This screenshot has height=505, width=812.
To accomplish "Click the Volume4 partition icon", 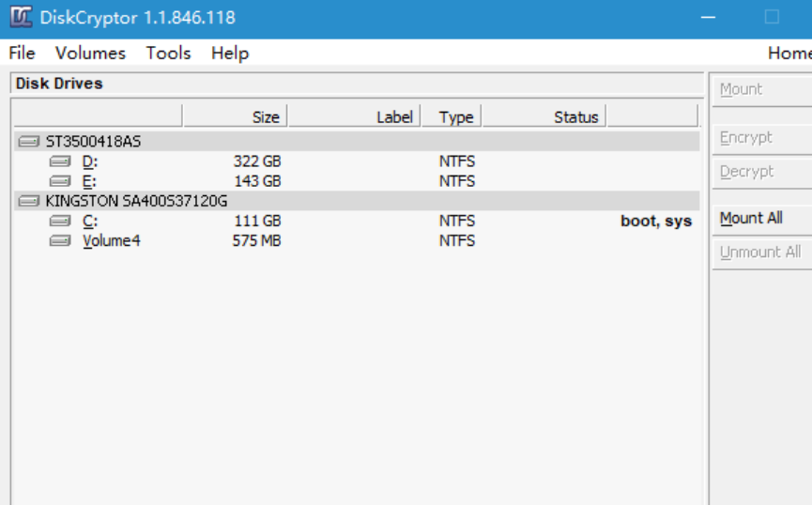I will click(x=60, y=241).
